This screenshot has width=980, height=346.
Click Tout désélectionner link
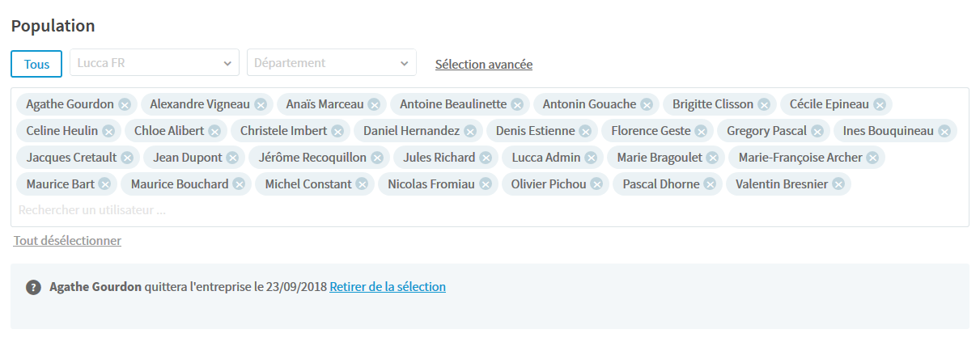click(x=67, y=240)
